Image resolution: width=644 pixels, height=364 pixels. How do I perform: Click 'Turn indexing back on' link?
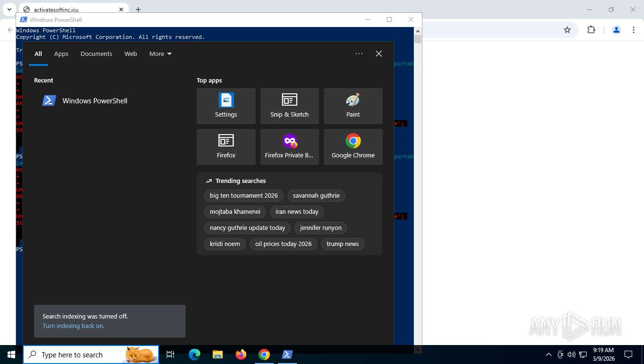point(73,326)
